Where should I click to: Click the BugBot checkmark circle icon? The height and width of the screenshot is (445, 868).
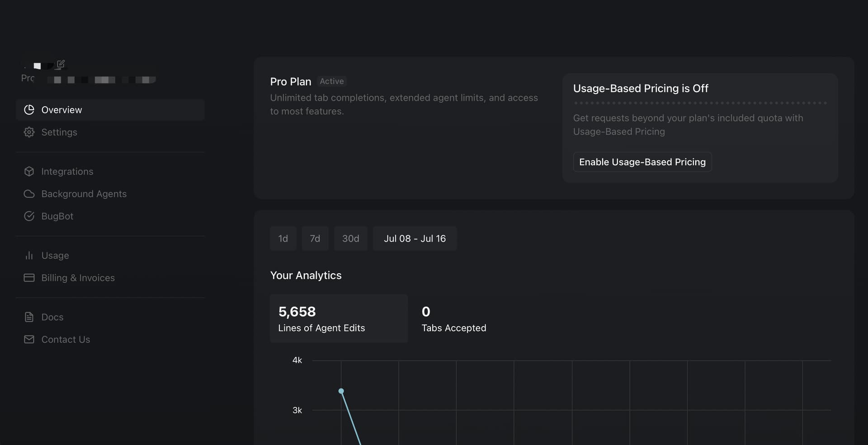pos(29,216)
